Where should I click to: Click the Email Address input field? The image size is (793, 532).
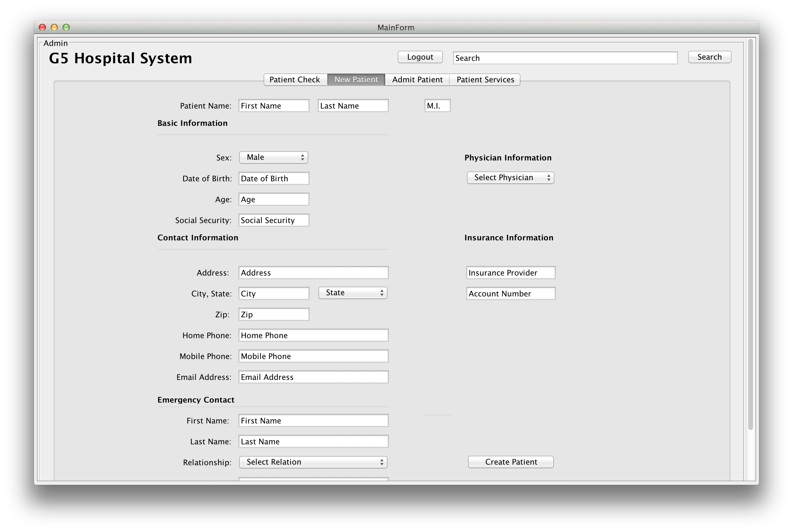coord(313,377)
